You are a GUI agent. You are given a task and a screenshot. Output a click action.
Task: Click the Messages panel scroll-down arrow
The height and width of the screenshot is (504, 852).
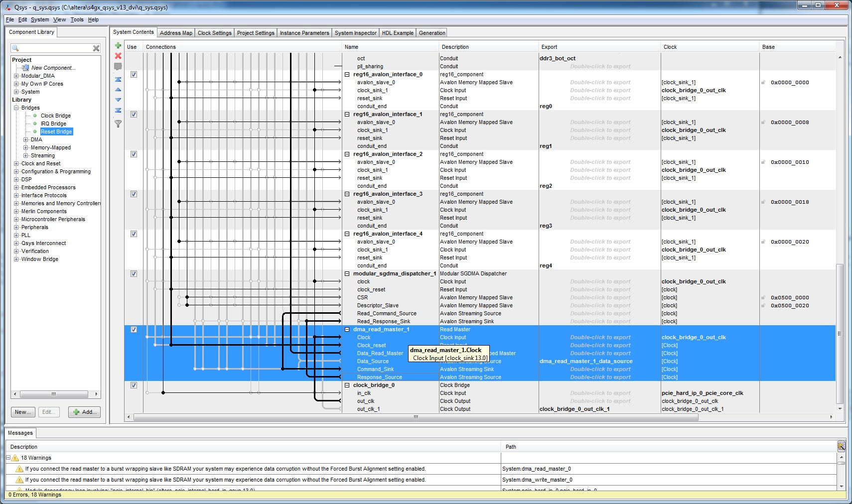point(841,487)
